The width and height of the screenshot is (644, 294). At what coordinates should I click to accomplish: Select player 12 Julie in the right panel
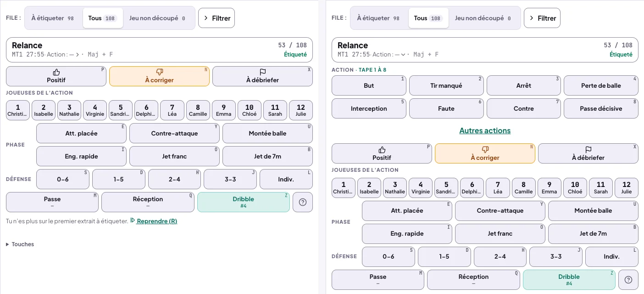(627, 188)
